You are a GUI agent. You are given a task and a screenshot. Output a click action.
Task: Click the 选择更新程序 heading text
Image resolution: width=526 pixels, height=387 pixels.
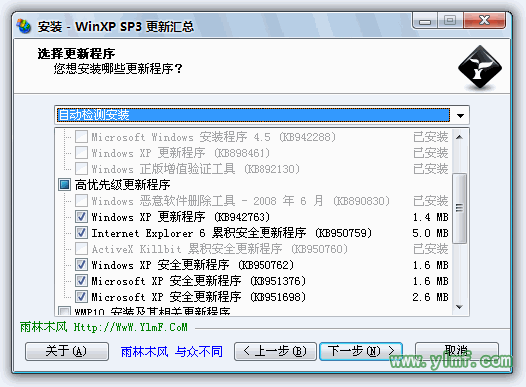click(76, 53)
